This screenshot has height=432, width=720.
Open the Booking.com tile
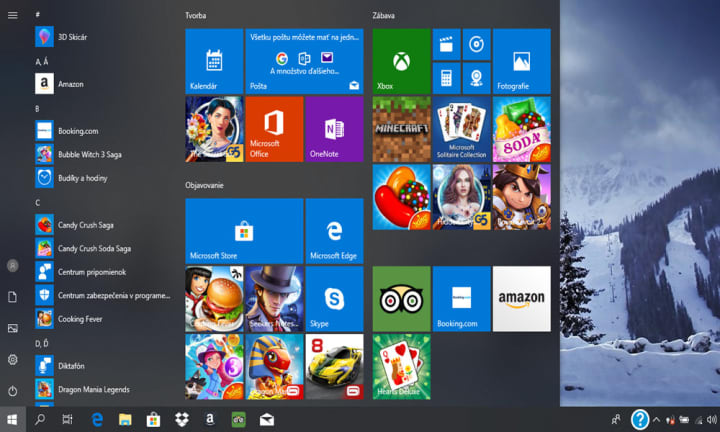coord(461,299)
